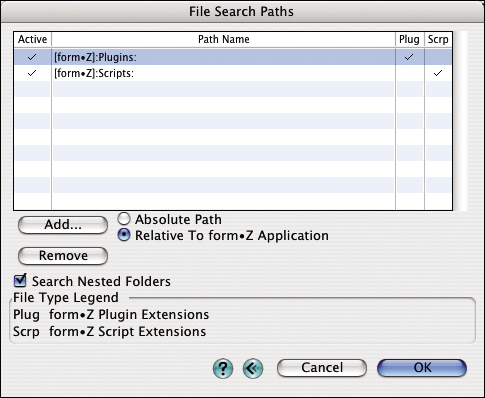The image size is (485, 398).
Task: Click the Plug column header
Action: pyautogui.click(x=409, y=40)
